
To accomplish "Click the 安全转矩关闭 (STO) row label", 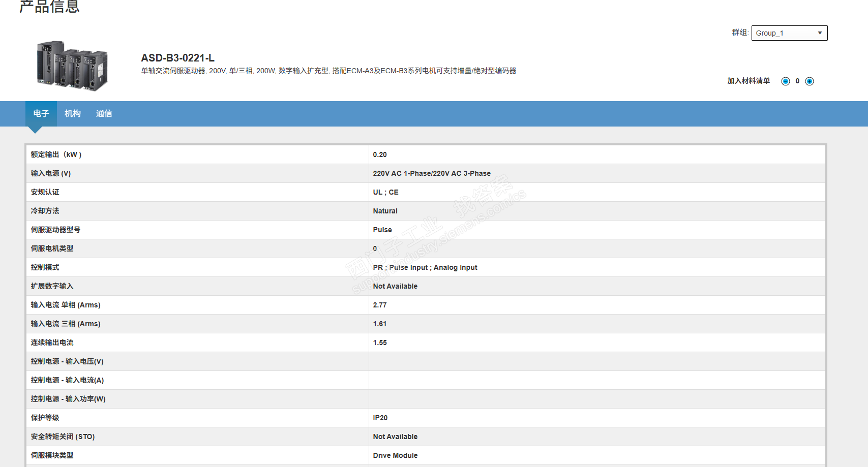I will [x=63, y=437].
